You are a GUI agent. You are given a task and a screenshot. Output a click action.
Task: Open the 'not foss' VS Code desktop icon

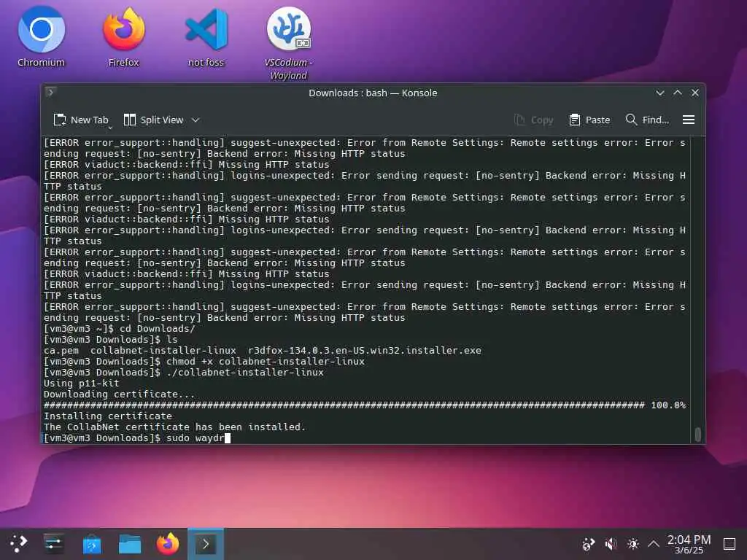(206, 36)
